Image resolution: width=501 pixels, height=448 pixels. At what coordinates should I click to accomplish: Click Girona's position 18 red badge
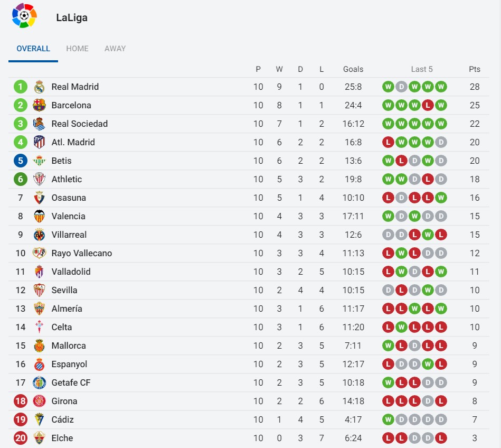[x=21, y=401]
